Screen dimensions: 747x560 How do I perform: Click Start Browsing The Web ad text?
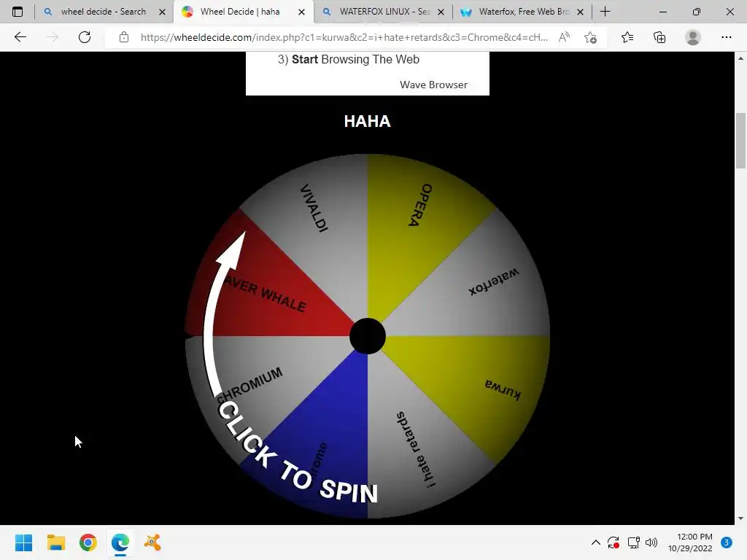[x=348, y=60]
